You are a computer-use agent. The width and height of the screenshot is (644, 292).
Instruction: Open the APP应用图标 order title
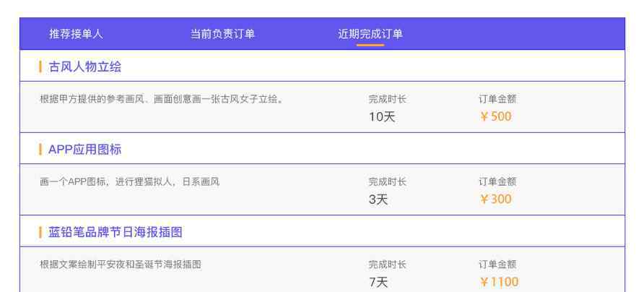click(84, 150)
